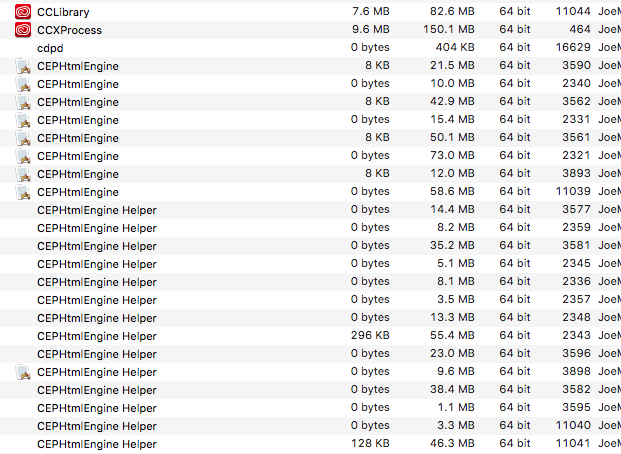Select CEPHtmlEngine Helper with PID 11040
Image resolution: width=621 pixels, height=454 pixels.
coord(310,427)
